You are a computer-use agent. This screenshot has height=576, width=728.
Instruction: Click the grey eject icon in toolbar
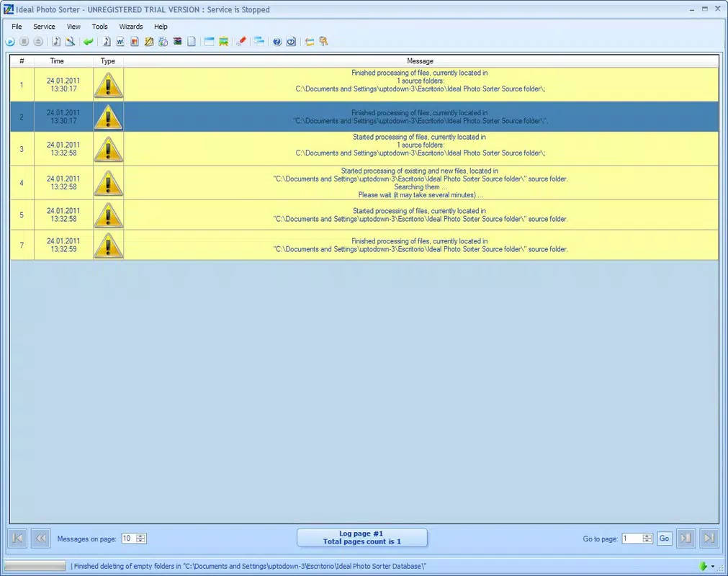[x=39, y=42]
